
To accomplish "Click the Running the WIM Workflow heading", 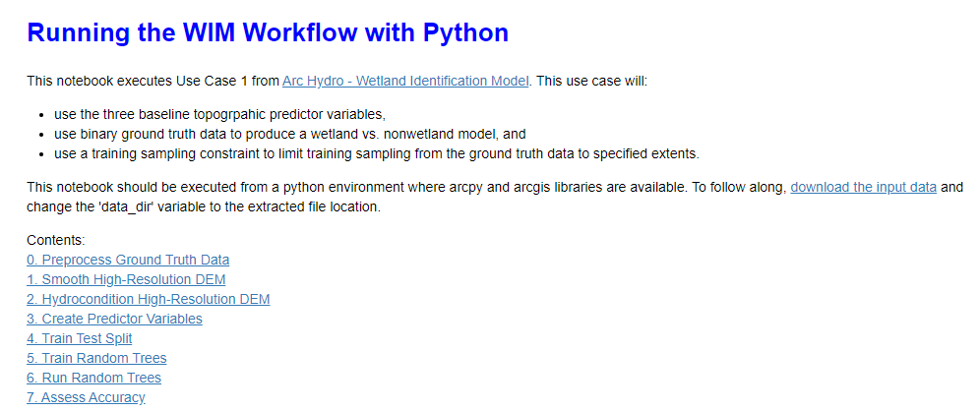I will coord(268,32).
